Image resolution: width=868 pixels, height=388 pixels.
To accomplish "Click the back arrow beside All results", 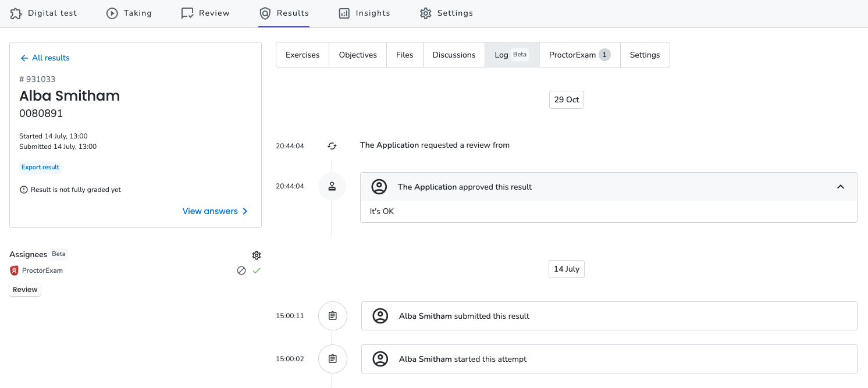I will click(24, 58).
